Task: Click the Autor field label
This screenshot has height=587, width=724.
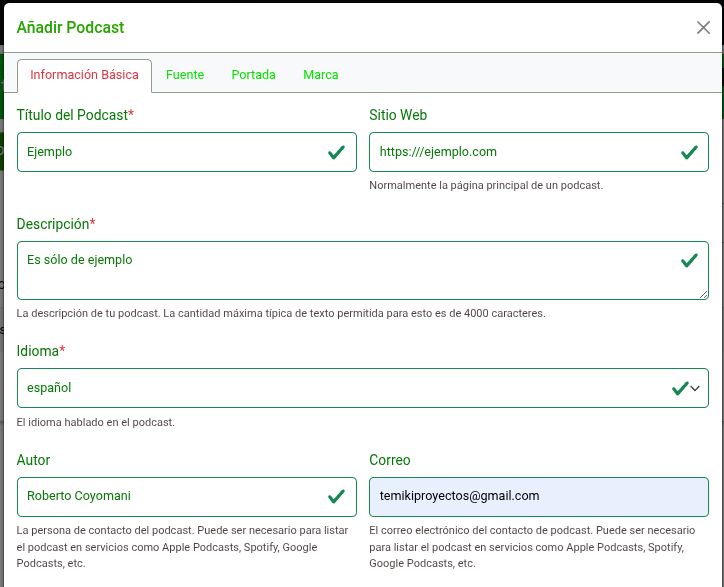Action: [34, 460]
